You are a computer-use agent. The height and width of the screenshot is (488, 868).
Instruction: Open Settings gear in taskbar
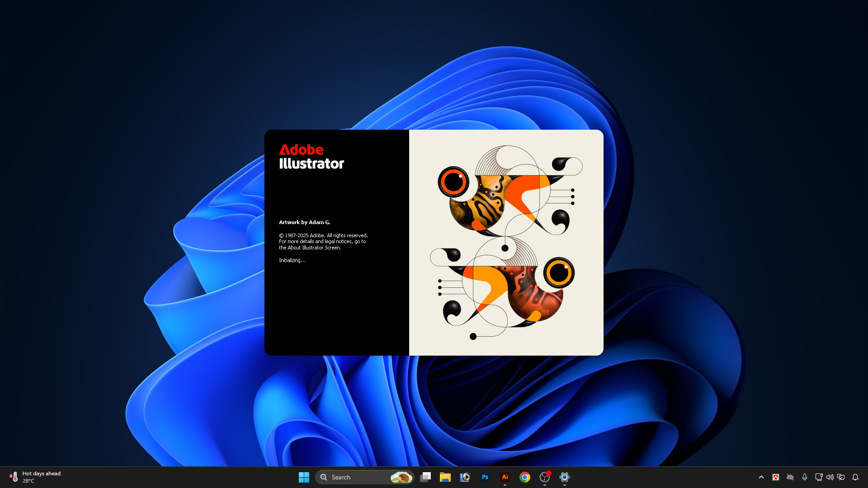565,477
